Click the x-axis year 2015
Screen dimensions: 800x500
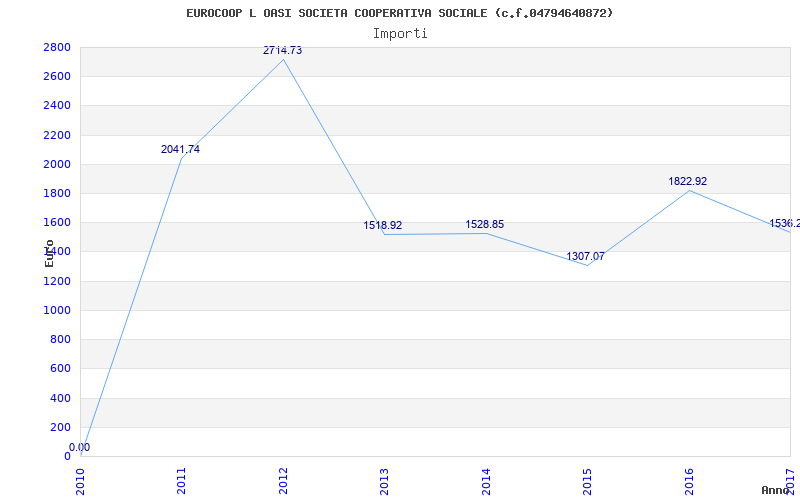pyautogui.click(x=588, y=482)
